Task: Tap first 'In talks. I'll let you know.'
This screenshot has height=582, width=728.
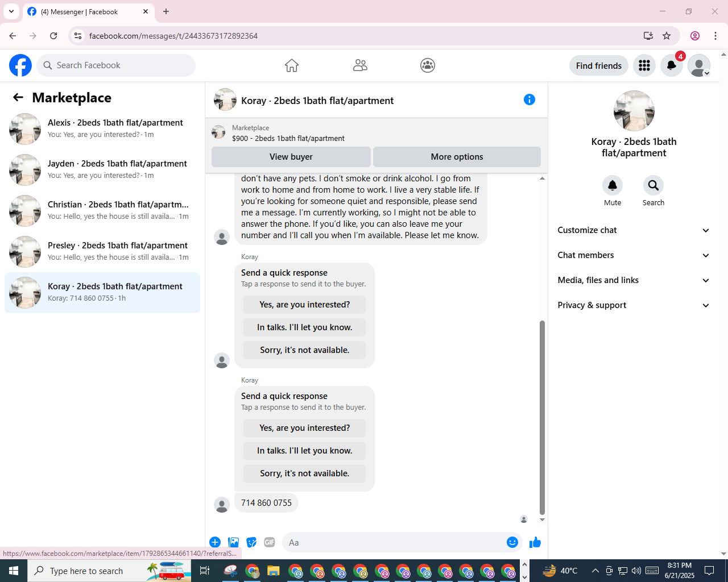Action: point(304,327)
